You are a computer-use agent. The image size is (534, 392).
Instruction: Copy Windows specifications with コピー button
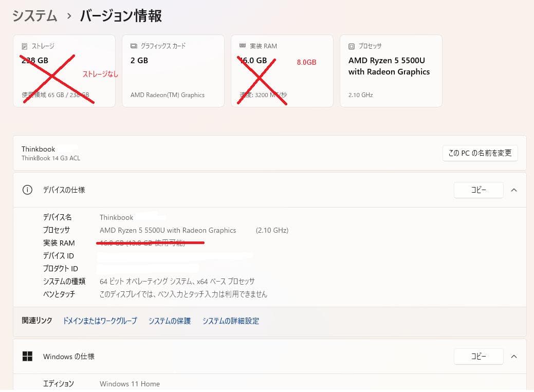point(478,356)
